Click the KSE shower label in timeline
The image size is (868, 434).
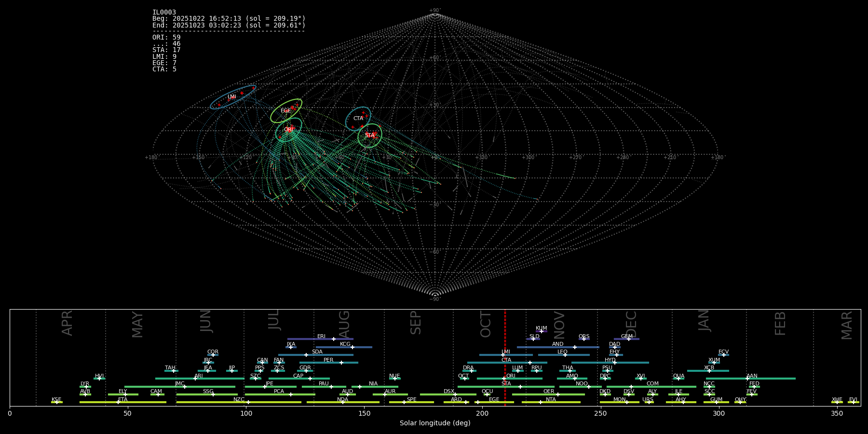point(56,400)
